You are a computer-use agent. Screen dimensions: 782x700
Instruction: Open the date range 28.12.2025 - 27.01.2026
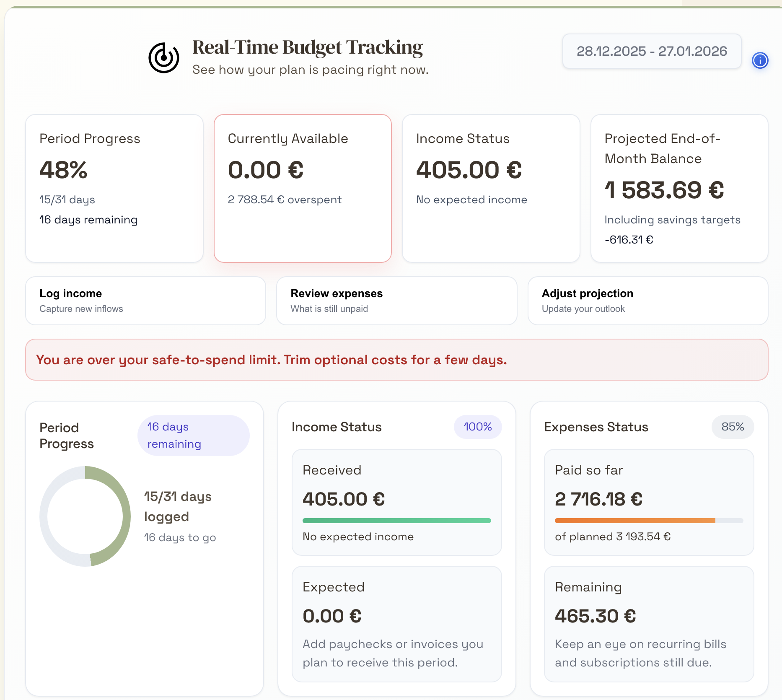pyautogui.click(x=652, y=51)
